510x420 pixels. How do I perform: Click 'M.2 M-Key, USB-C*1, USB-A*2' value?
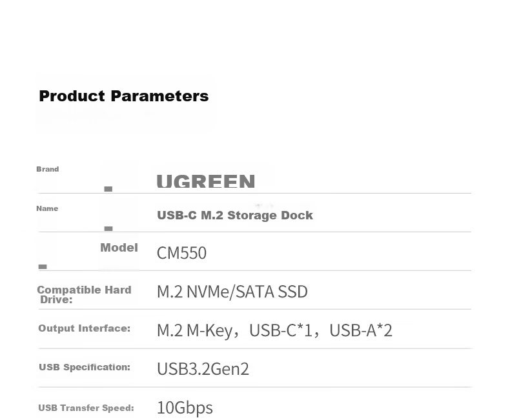[x=274, y=330]
